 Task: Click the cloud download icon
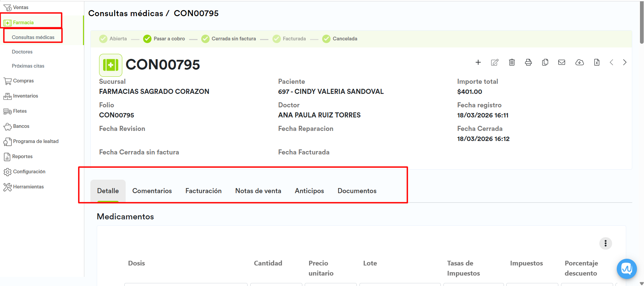coord(579,62)
